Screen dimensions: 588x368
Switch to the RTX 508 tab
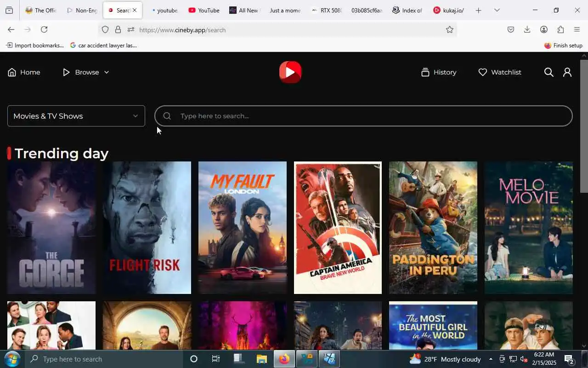(326, 10)
